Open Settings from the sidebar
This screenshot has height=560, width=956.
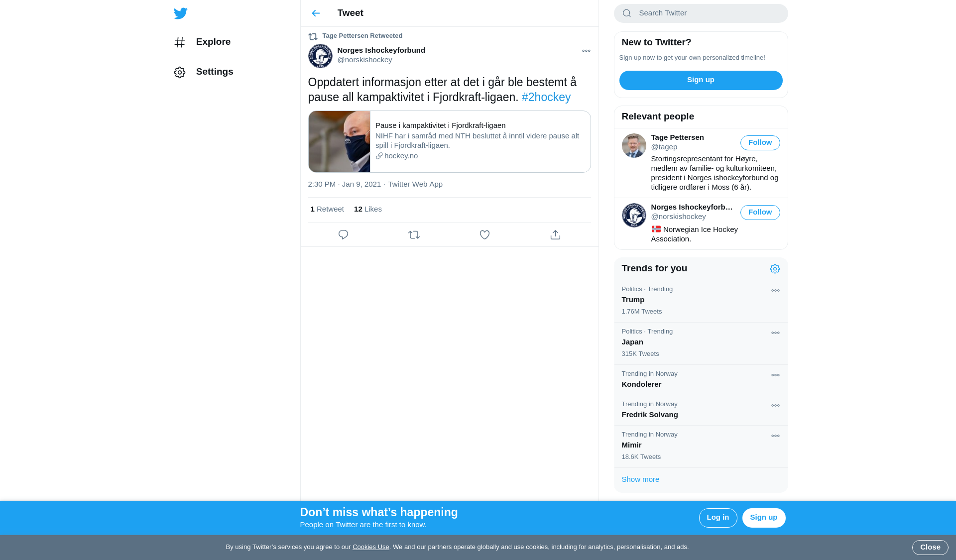click(x=204, y=72)
